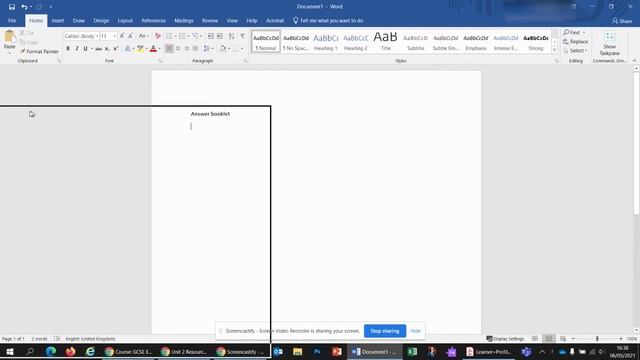This screenshot has height=360, width=640.
Task: Increase paragraph indent
Action: [220, 36]
